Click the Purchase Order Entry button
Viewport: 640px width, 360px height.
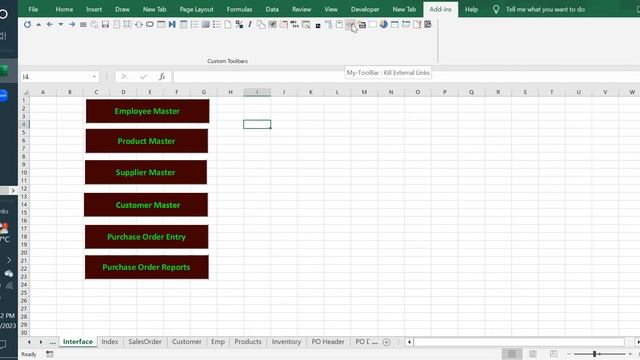(147, 237)
